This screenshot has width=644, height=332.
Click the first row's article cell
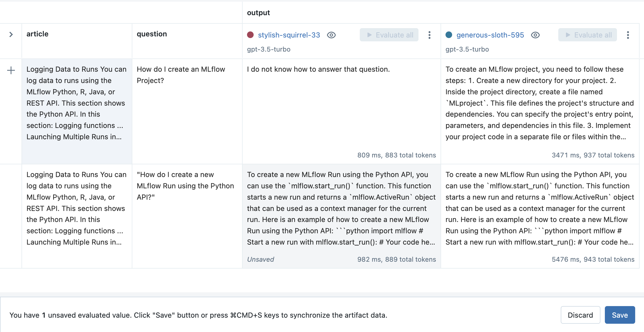pyautogui.click(x=77, y=110)
